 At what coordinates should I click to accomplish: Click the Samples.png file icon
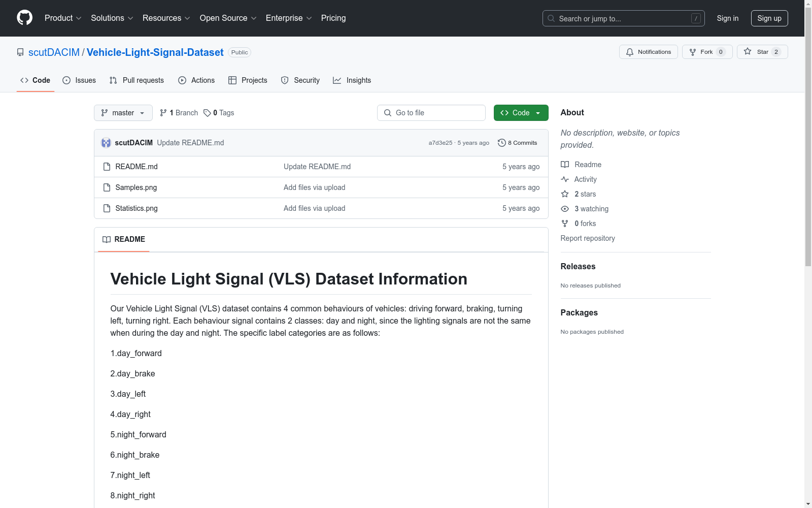107,187
